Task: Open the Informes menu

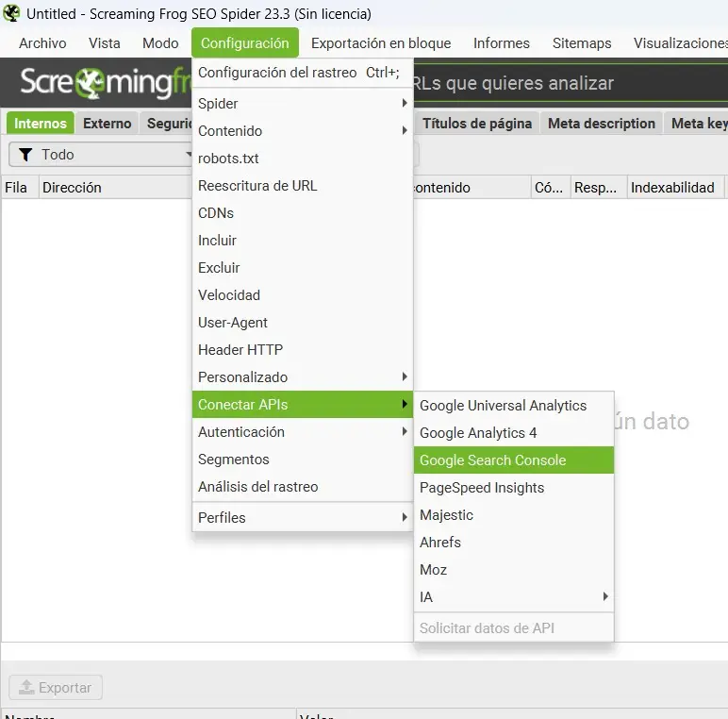Action: pyautogui.click(x=502, y=43)
